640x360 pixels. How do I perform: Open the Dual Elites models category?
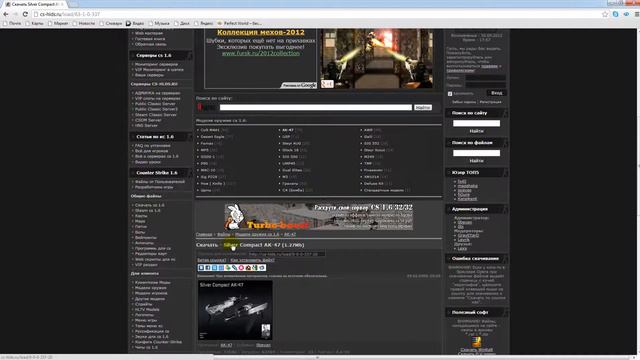292,170
